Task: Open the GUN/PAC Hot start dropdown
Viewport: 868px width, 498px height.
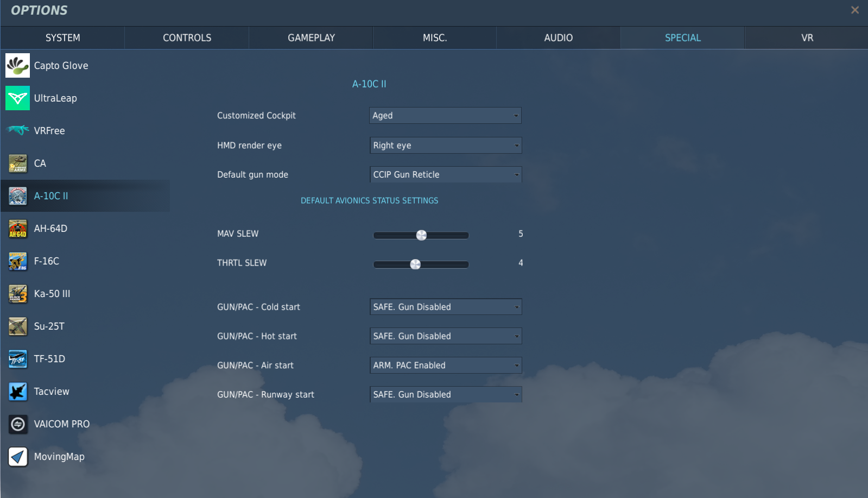Action: click(445, 336)
